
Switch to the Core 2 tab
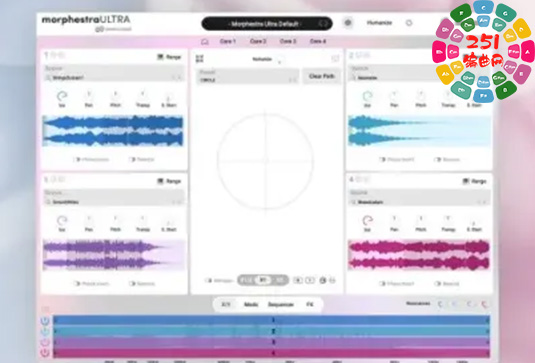[x=258, y=41]
